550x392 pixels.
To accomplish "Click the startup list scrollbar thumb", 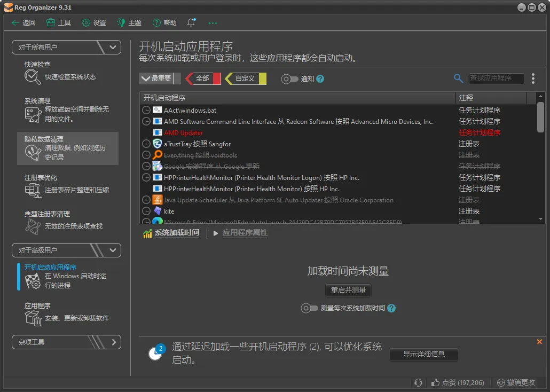I will 540,117.
